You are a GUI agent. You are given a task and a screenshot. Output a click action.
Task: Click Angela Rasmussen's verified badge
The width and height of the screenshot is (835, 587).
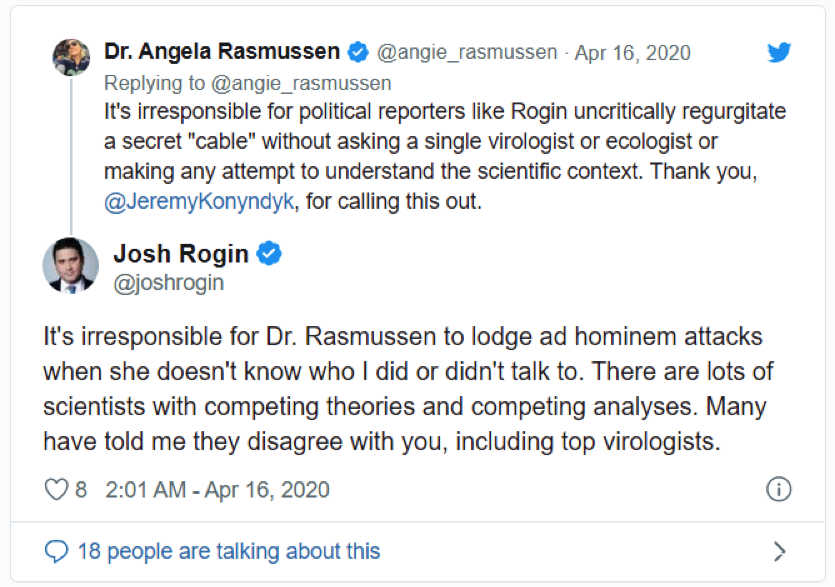click(359, 52)
